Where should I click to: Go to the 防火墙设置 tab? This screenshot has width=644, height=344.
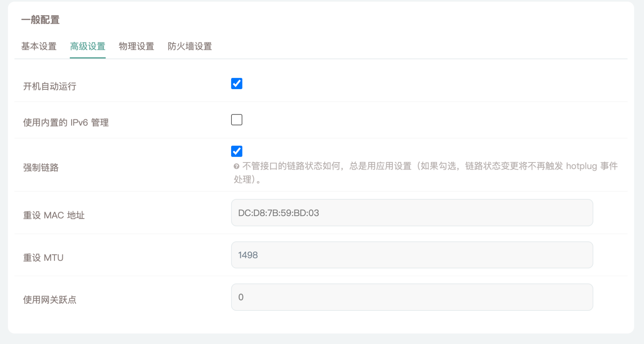[190, 46]
